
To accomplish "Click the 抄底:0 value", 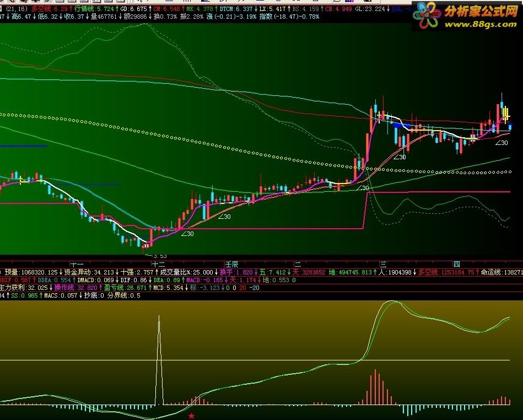I will pos(94,295).
